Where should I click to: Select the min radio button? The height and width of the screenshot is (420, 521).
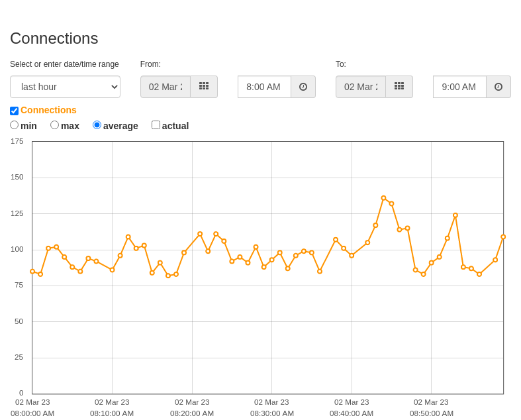click(x=15, y=125)
